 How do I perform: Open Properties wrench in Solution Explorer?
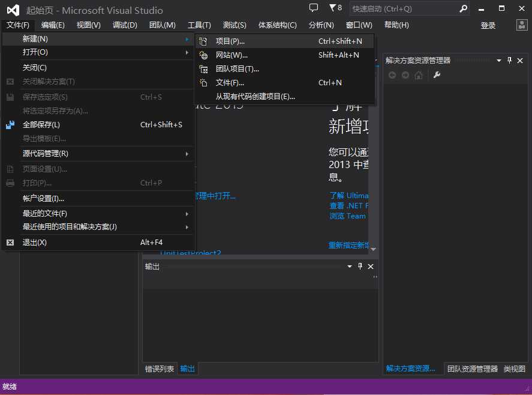click(437, 75)
